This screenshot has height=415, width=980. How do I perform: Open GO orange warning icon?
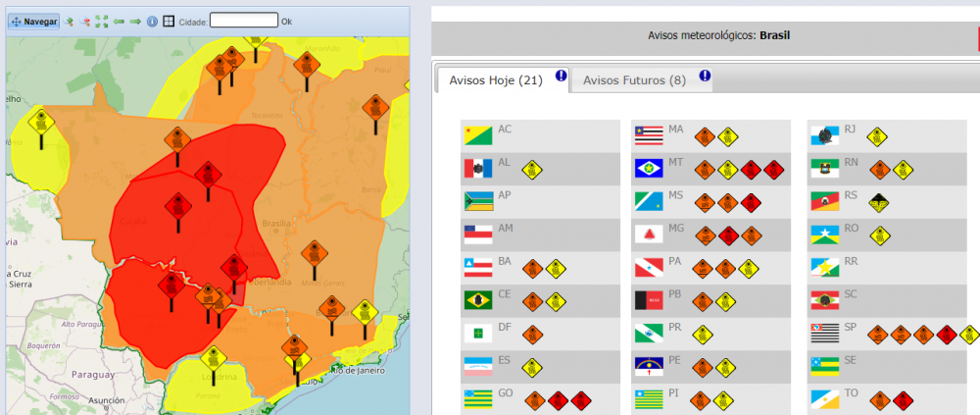point(535,400)
